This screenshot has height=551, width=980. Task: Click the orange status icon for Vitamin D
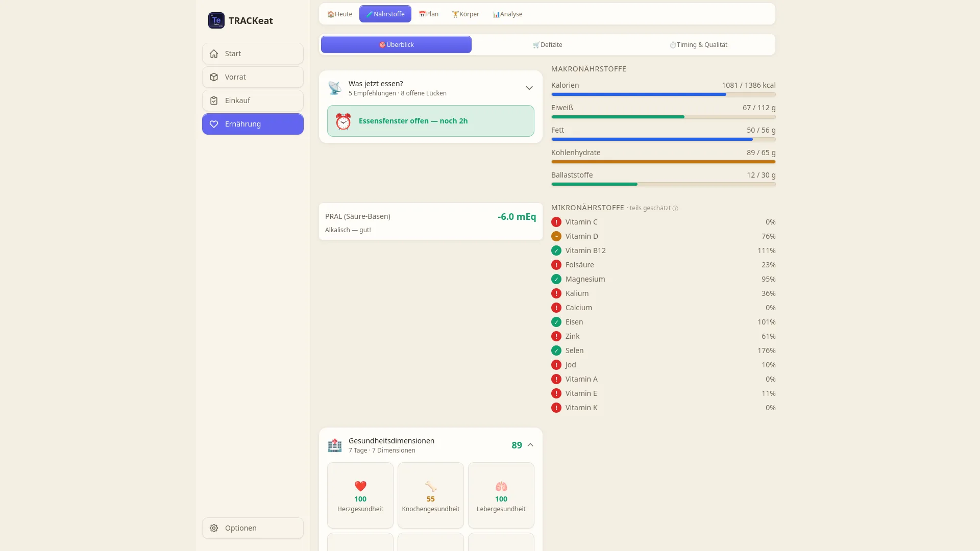point(556,236)
